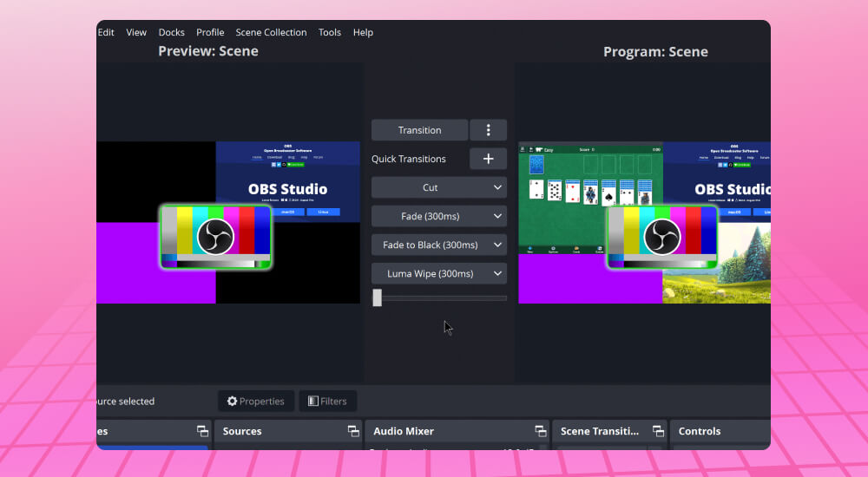Open the Profile menu
868x477 pixels.
pos(210,33)
